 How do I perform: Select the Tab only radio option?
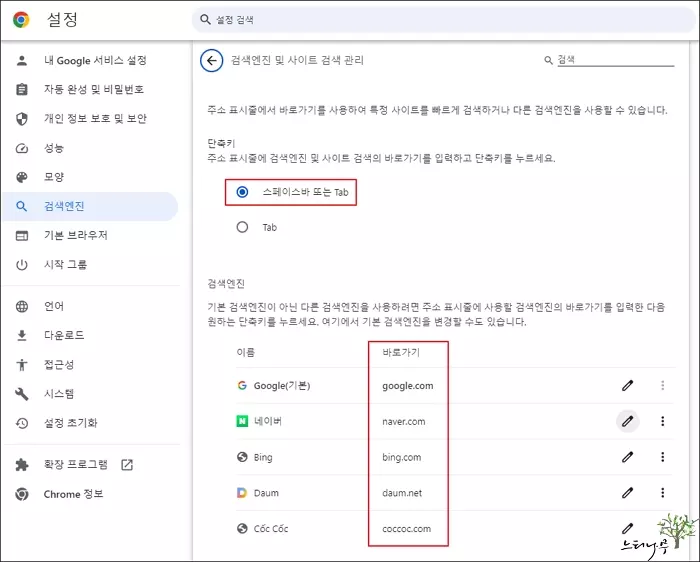click(x=242, y=227)
